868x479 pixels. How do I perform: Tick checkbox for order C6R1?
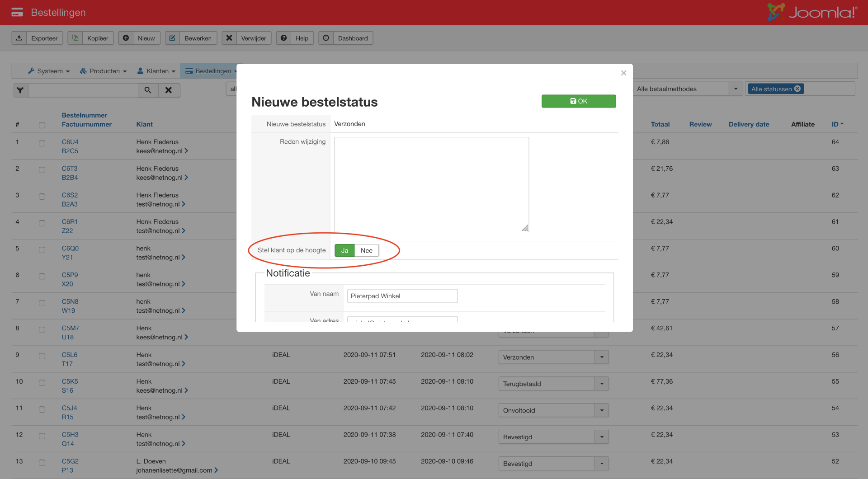click(42, 223)
